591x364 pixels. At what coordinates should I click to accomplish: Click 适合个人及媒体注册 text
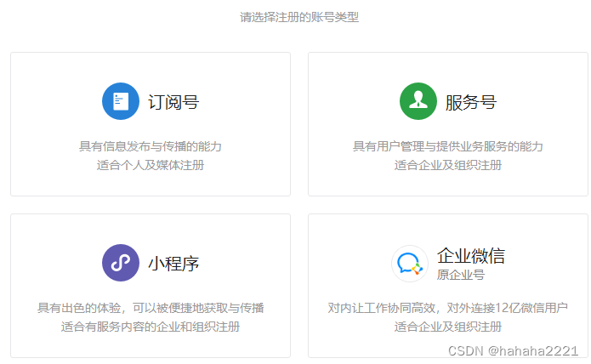click(151, 165)
